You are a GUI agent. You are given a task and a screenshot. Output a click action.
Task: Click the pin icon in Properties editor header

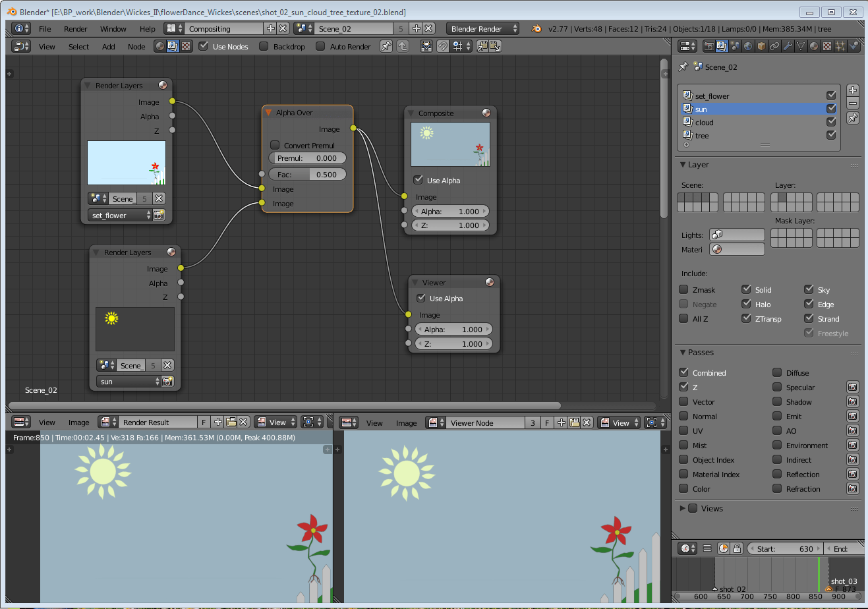pos(683,67)
